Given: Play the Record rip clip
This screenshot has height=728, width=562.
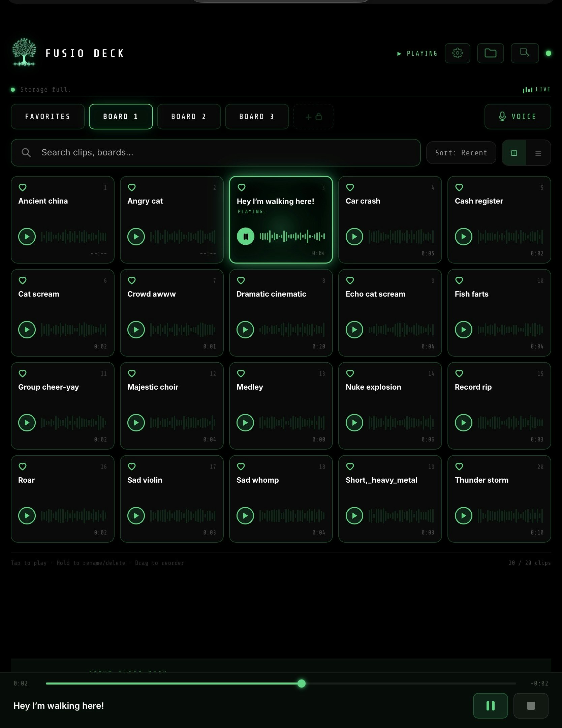Looking at the screenshot, I should tap(464, 423).
